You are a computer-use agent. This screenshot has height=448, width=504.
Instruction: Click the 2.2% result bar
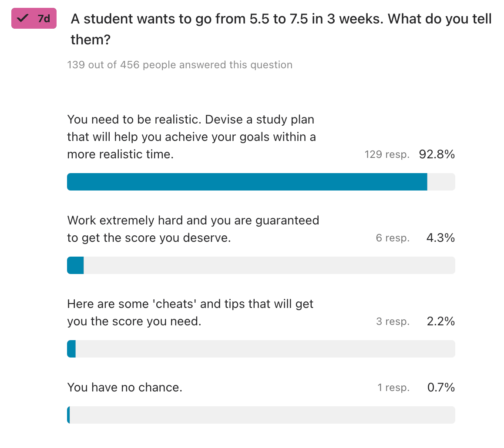261,349
